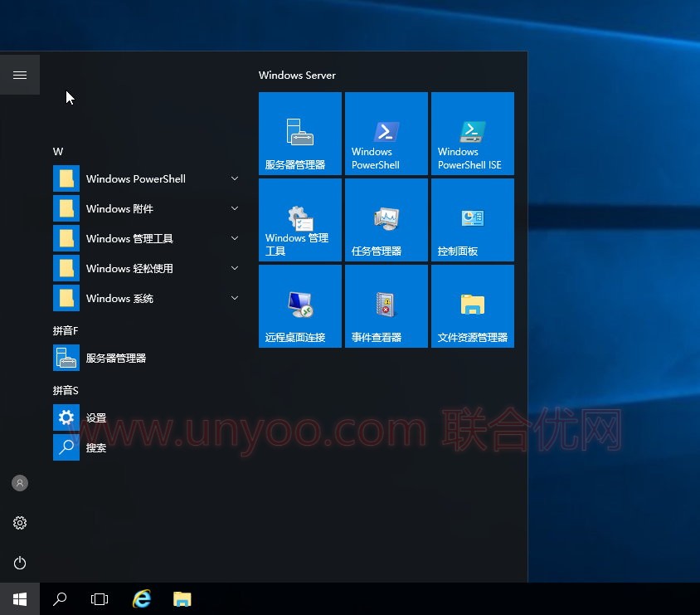Click the Windows Start button
Screen dimensions: 700x615
[20, 599]
